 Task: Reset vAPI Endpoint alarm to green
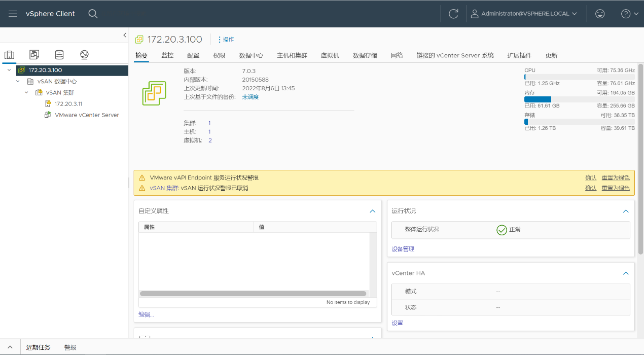616,178
